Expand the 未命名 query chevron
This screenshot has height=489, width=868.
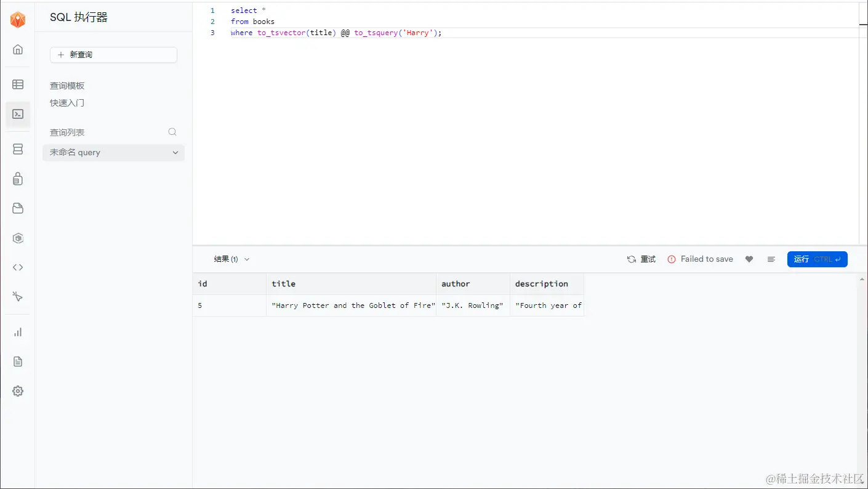[175, 153]
